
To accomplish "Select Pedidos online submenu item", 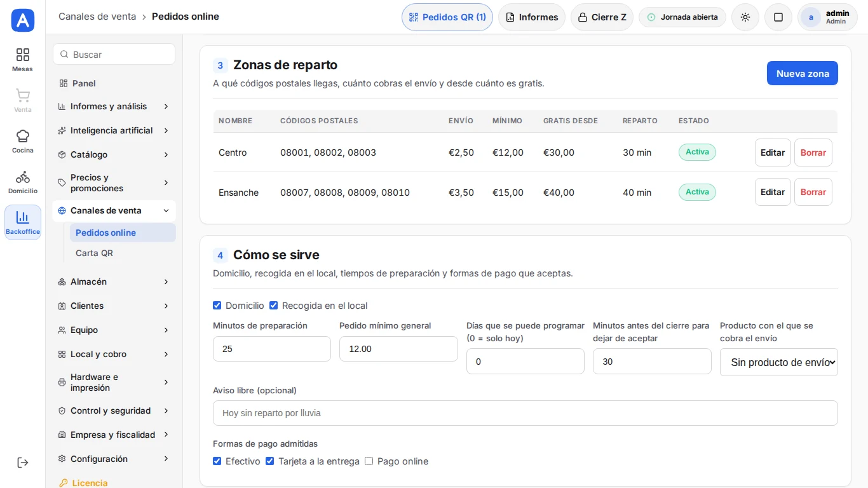I will (123, 233).
